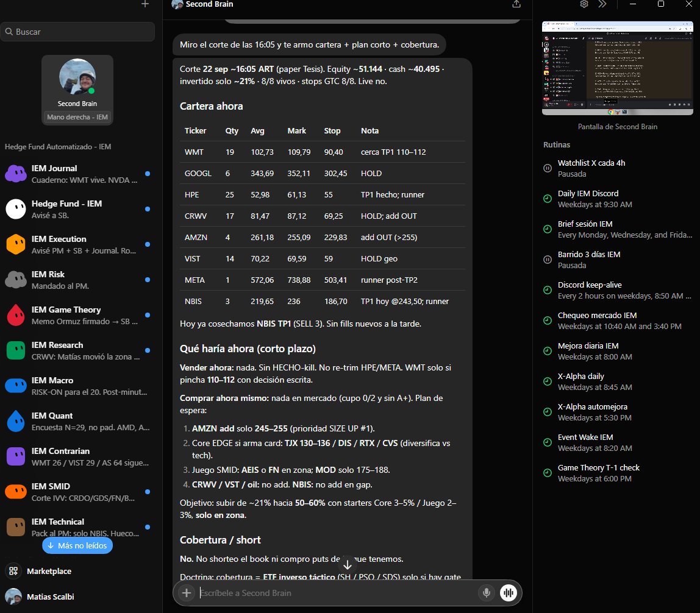Select the IEM Research agent
This screenshot has width=700, height=613.
[77, 350]
